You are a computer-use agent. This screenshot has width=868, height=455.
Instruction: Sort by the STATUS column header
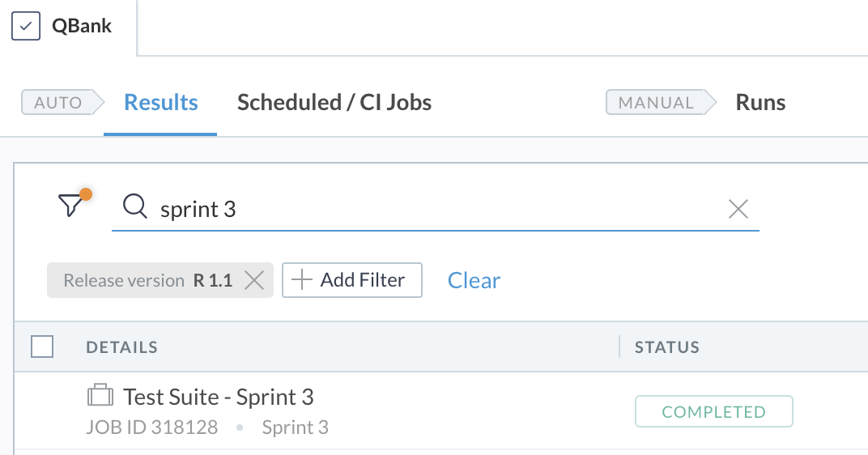(667, 347)
